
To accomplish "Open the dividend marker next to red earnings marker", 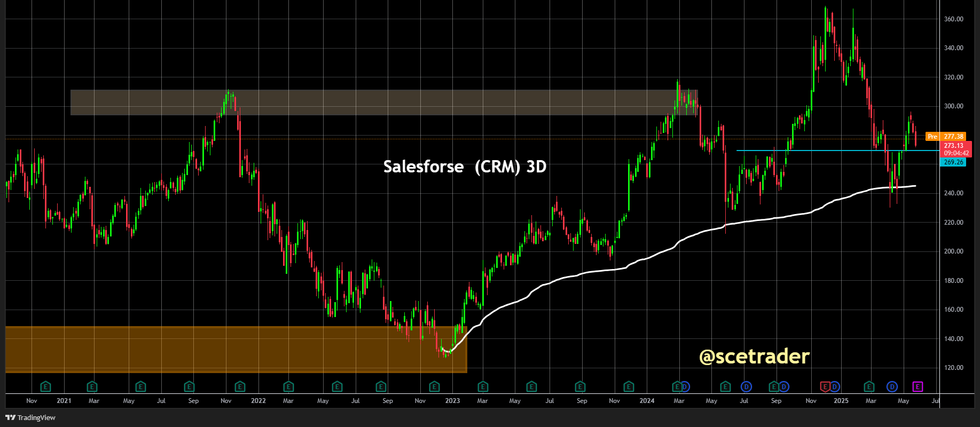I will click(x=834, y=386).
